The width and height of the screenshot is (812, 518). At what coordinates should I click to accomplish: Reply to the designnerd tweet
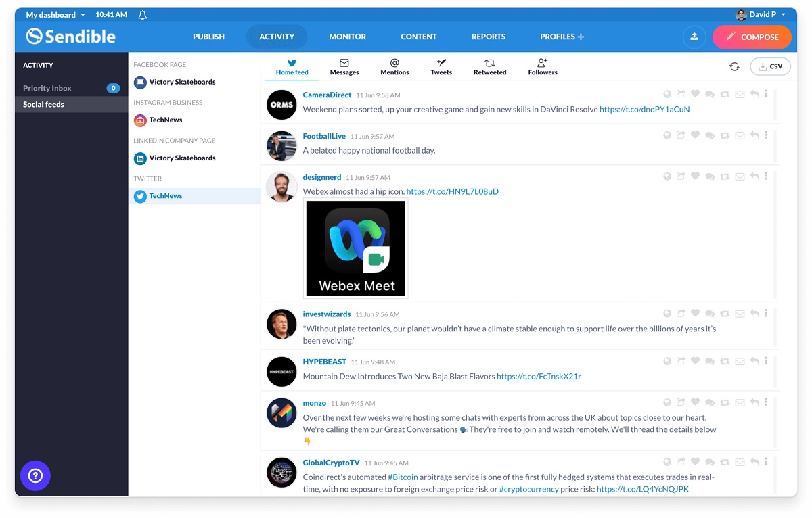[x=754, y=177]
